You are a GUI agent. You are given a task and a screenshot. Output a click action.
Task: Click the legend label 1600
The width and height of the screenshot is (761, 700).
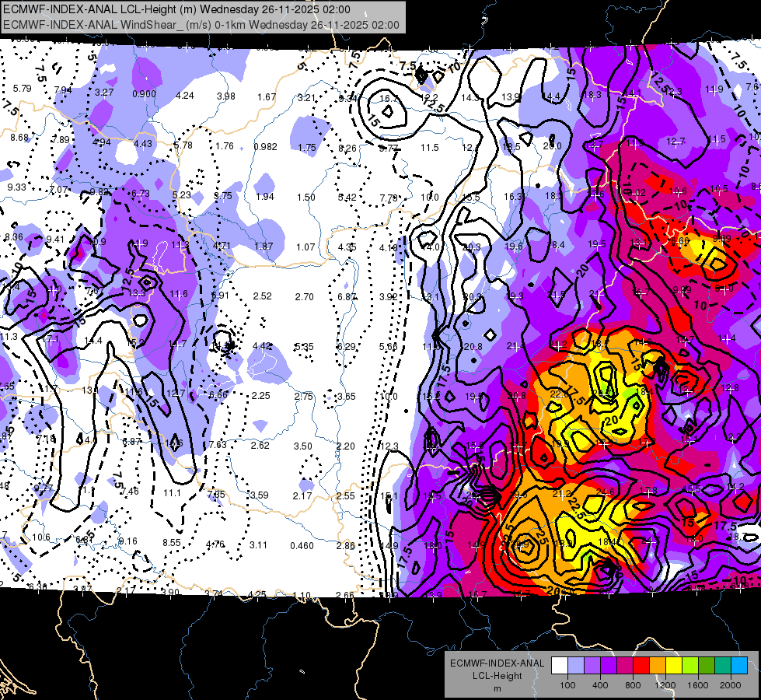point(697,685)
